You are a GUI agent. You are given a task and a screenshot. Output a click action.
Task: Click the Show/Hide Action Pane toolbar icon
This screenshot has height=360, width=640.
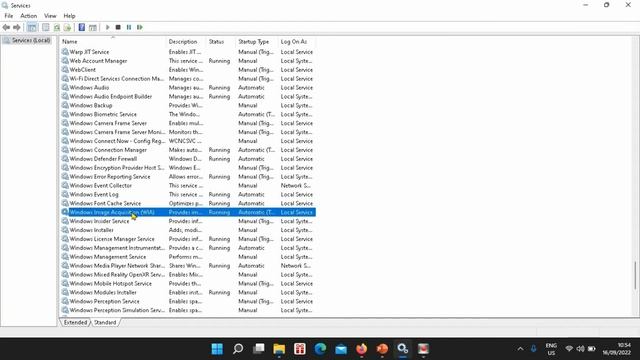pos(93,27)
